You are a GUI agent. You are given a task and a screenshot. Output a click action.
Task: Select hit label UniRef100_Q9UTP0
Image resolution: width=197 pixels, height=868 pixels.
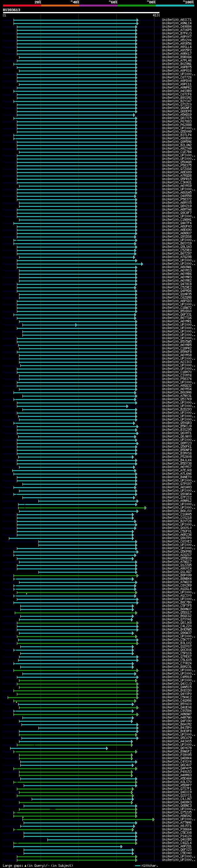(x=177, y=538)
